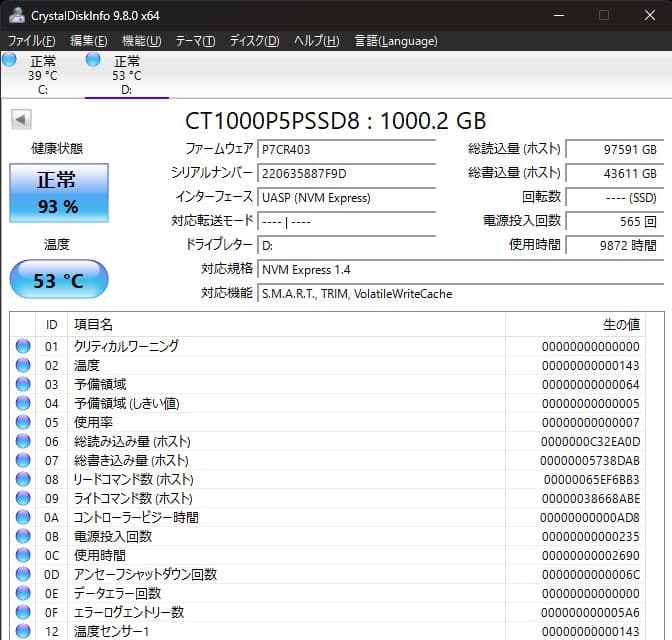
Task: Open the 機能(U) menu
Action: tap(141, 41)
